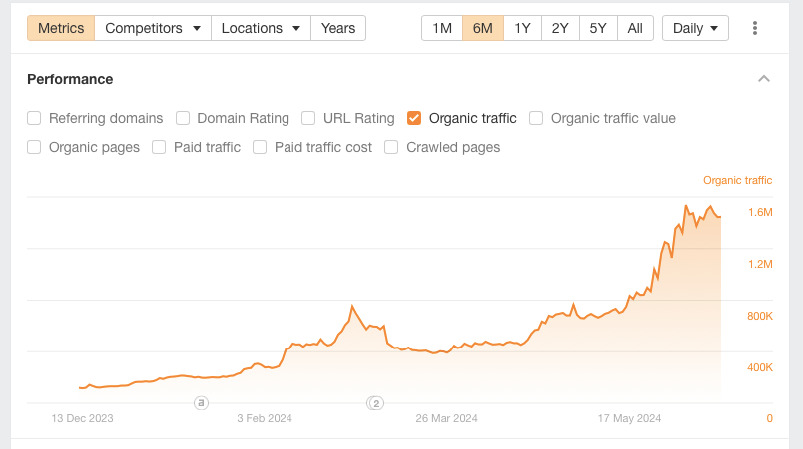Image resolution: width=803 pixels, height=449 pixels.
Task: Tick the Domain Rating checkbox
Action: [183, 118]
